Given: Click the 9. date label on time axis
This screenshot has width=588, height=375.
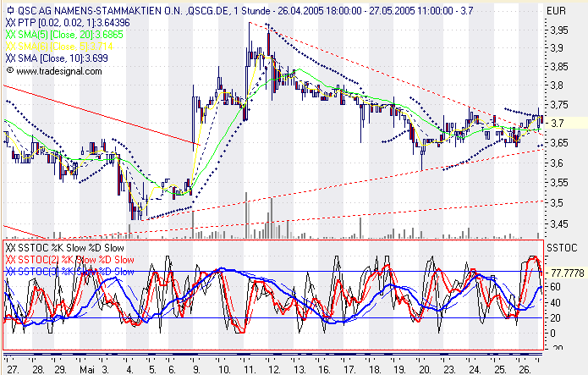Looking at the screenshot, I should tap(197, 370).
